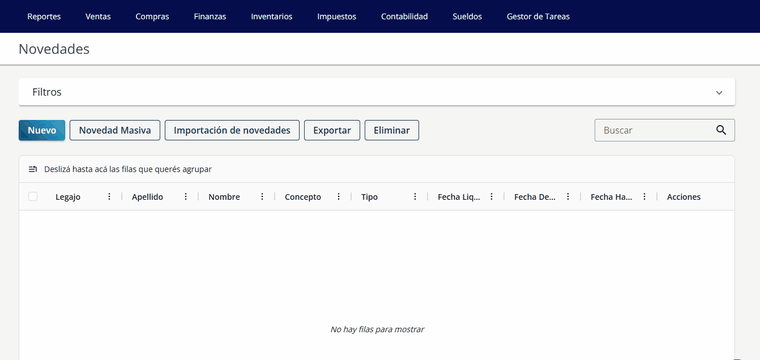
Task: Open the Gestor de Tareas menu
Action: pos(538,16)
